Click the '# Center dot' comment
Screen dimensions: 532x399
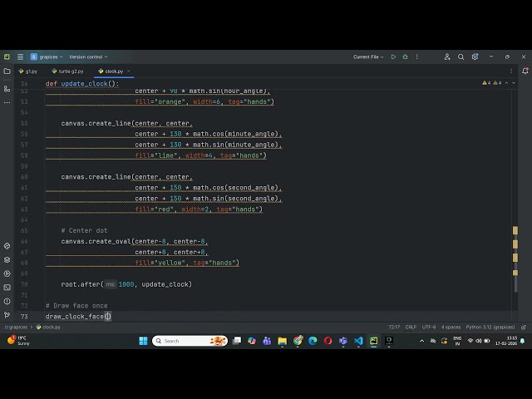coord(84,231)
